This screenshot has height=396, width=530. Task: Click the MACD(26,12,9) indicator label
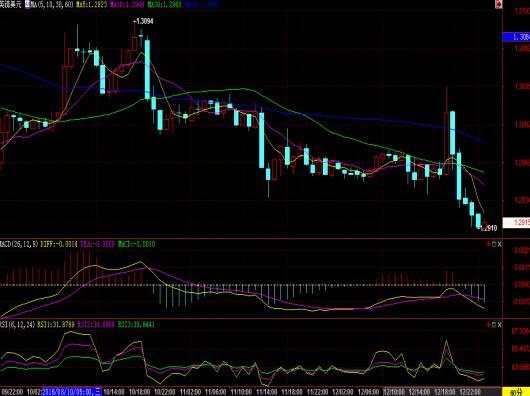point(19,244)
